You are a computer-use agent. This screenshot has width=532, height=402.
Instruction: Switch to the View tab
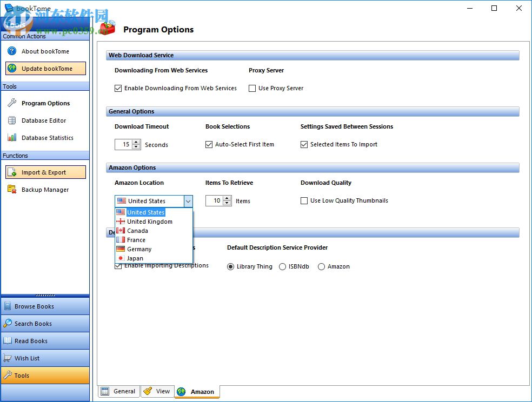click(x=157, y=391)
